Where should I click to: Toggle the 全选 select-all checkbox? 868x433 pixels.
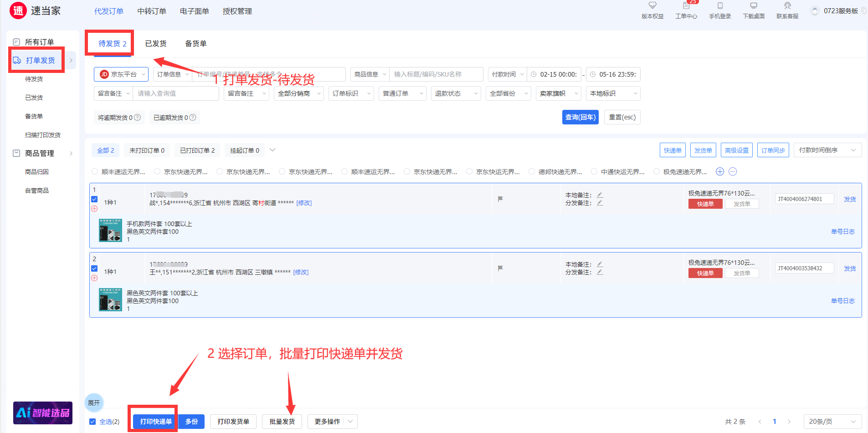click(92, 422)
